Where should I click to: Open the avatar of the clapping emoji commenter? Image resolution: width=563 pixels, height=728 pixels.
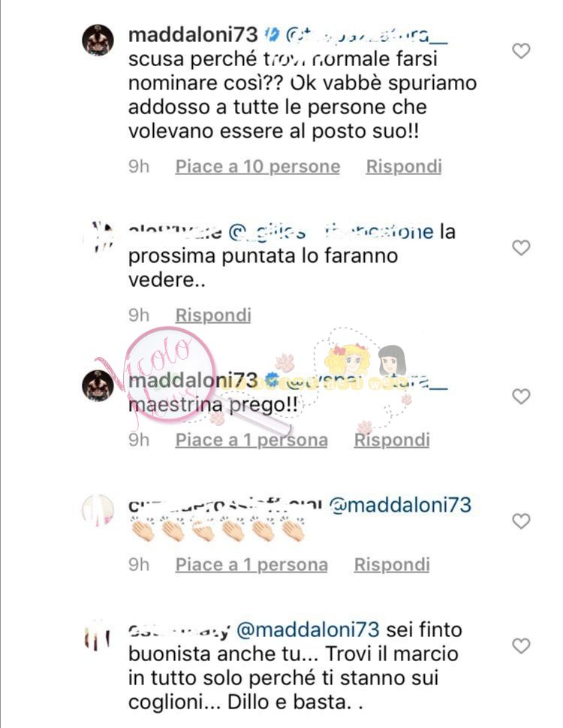pyautogui.click(x=98, y=510)
